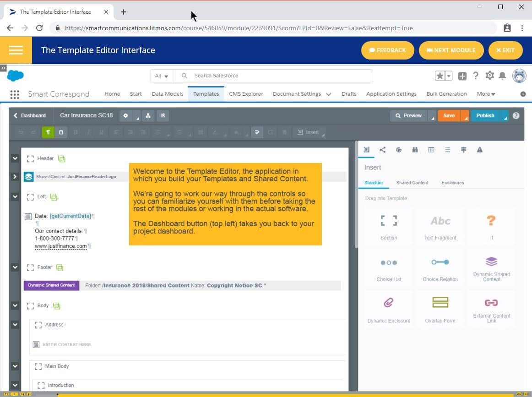Expand the JustFinanceHeaderLogo shared content row
This screenshot has height=397, width=532.
click(x=15, y=176)
